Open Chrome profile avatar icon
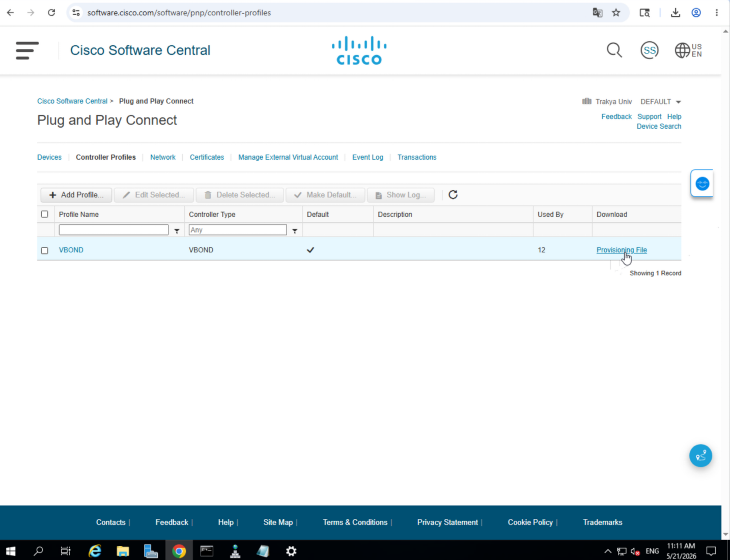 (x=696, y=13)
